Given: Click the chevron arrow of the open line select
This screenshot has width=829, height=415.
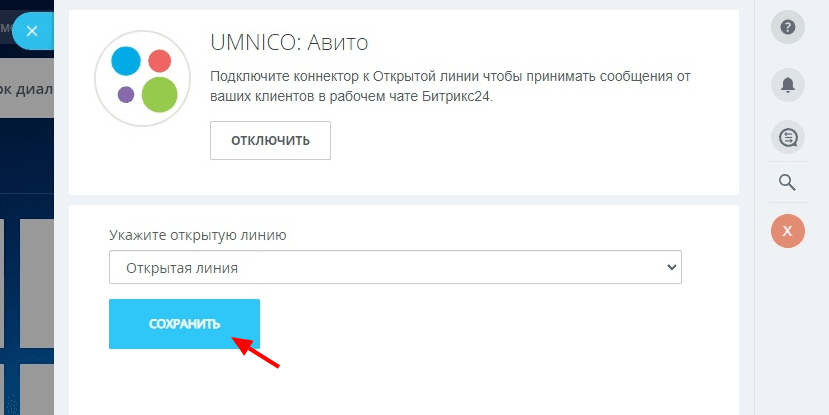Looking at the screenshot, I should pos(671,268).
